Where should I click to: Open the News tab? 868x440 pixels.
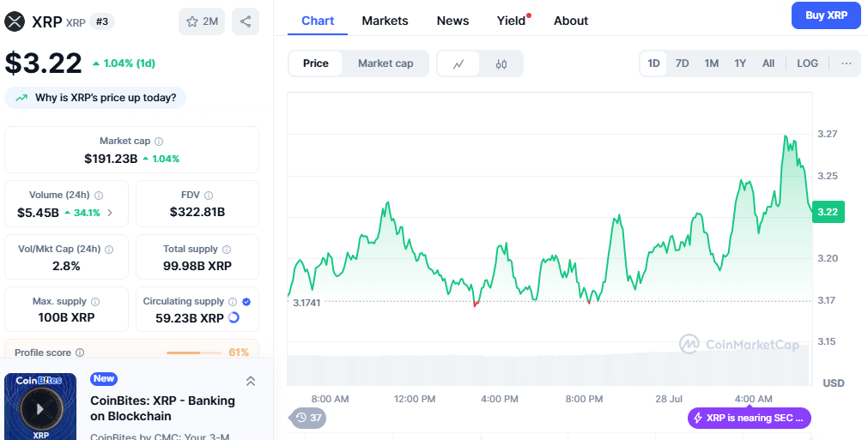pos(452,21)
